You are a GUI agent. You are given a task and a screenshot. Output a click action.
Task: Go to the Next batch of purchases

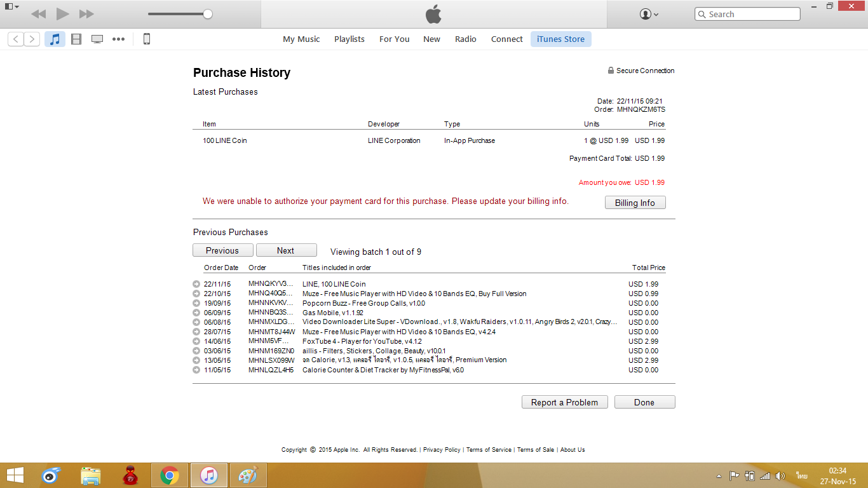click(x=286, y=250)
